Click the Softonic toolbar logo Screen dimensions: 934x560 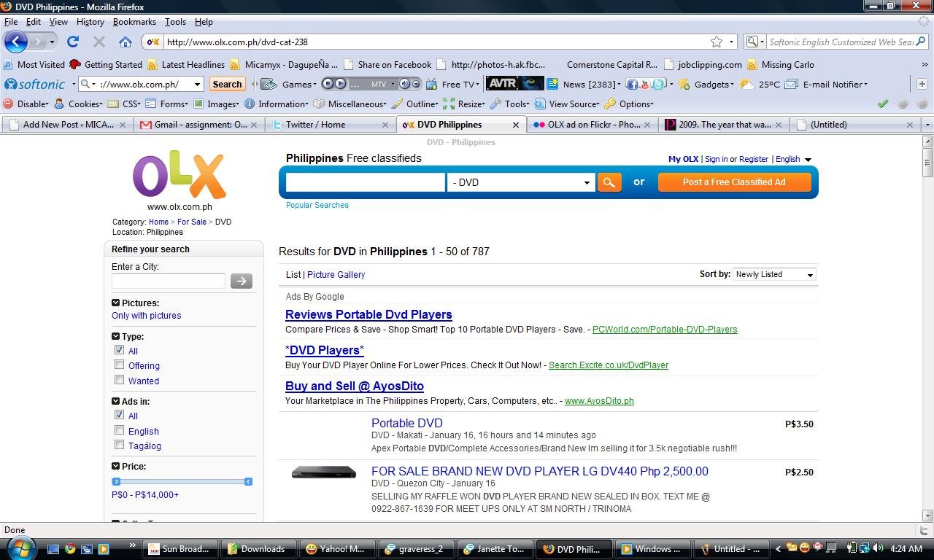[x=35, y=84]
